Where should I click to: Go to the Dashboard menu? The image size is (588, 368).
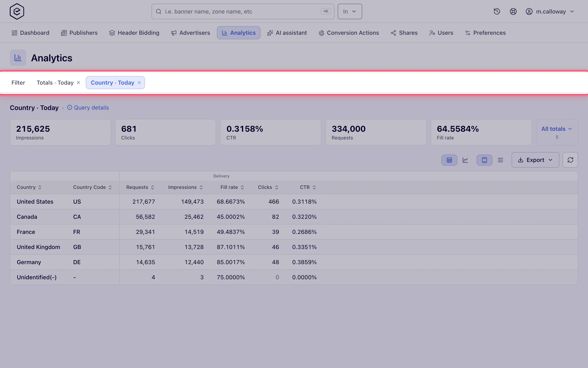click(x=30, y=33)
